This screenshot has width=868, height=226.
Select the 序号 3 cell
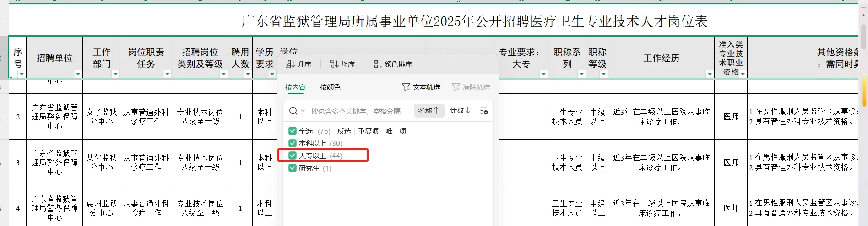tap(18, 162)
